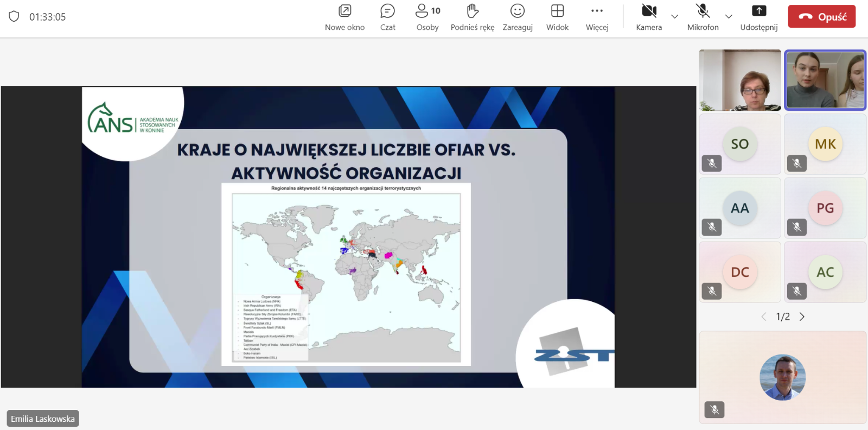Turn on the Kamera
The height and width of the screenshot is (430, 868).
tap(649, 17)
